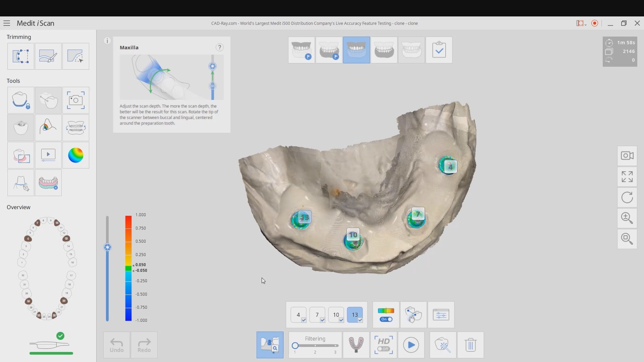Toggle the deviation color map On switch
644x362 pixels.
386,319
